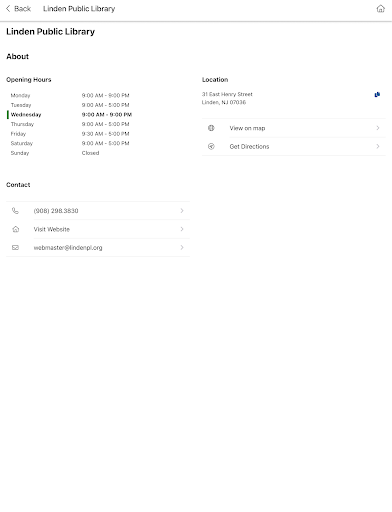The width and height of the screenshot is (392, 512).
Task: Click the compass icon beside Get Directions
Action: pyautogui.click(x=211, y=146)
